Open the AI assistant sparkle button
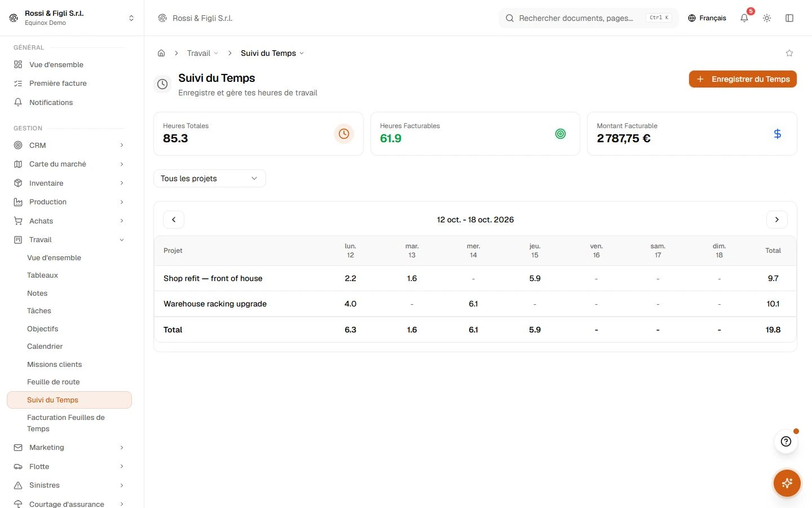 pos(787,483)
